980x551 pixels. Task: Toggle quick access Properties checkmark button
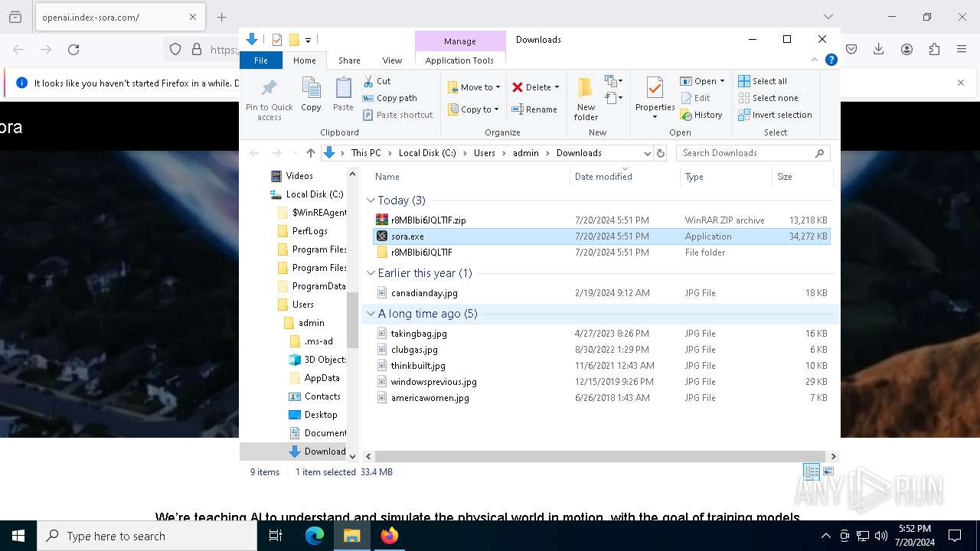(x=277, y=40)
